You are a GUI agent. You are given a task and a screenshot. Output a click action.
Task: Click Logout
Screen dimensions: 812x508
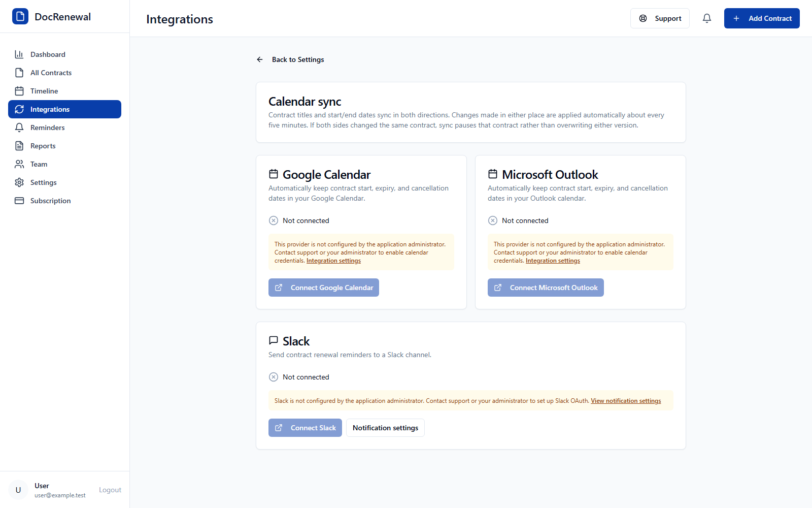pyautogui.click(x=110, y=490)
